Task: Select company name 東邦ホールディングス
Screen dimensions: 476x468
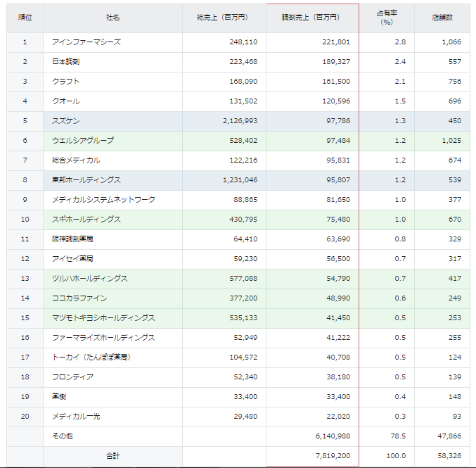Action: coord(86,180)
